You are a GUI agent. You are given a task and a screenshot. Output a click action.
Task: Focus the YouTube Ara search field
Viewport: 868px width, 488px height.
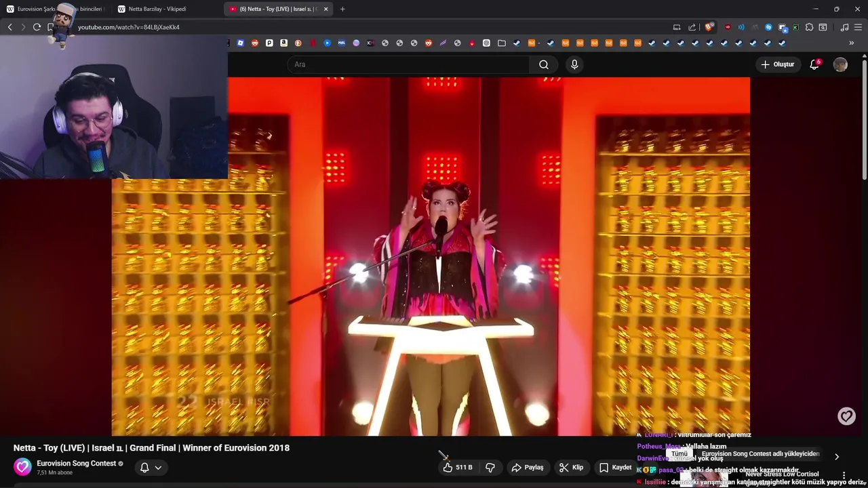[408, 64]
